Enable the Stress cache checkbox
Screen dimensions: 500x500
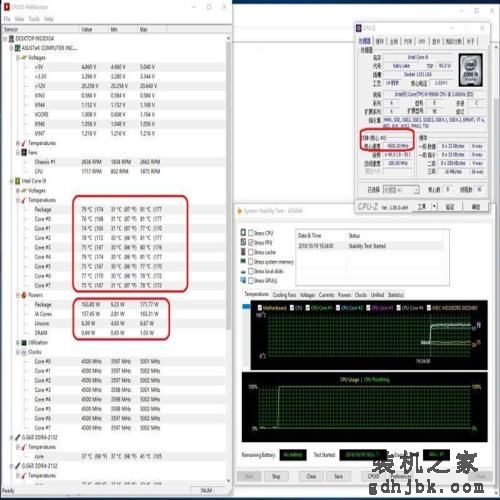251,252
